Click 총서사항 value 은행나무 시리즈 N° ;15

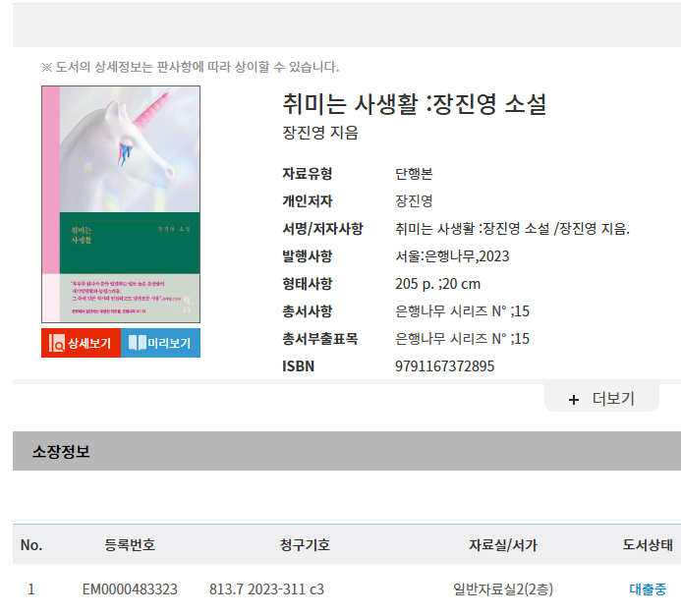[x=462, y=311]
